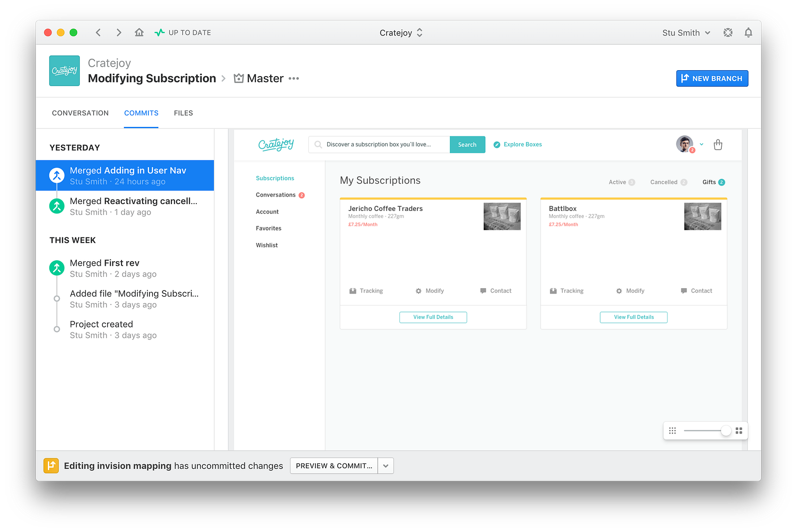
Task: Click the merge icon for Adding in User Nav
Action: tap(57, 175)
